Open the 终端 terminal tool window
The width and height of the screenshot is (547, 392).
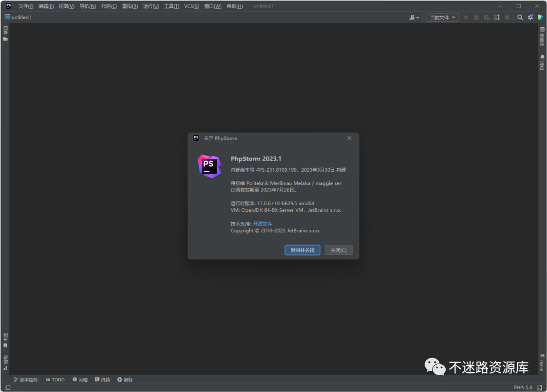tap(102, 380)
